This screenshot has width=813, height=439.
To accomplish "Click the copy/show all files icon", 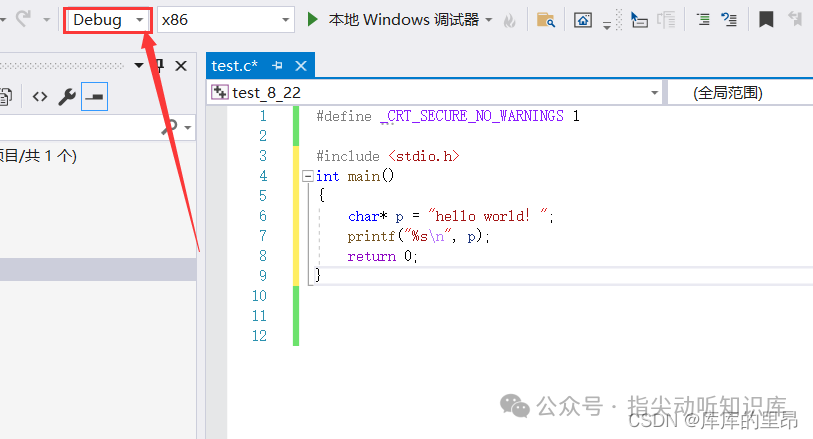I will (x=6, y=96).
